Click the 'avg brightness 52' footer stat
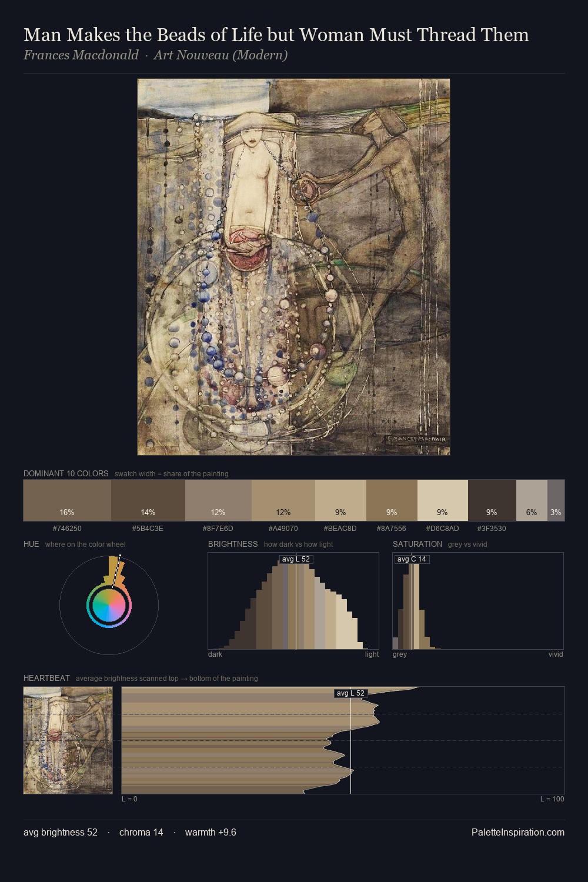Viewport: 588px width, 882px height. (61, 832)
